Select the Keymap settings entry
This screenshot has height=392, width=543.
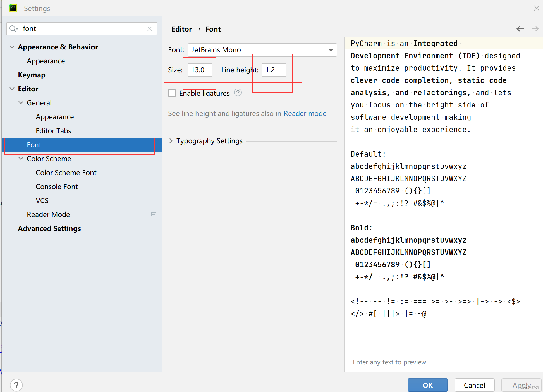32,75
